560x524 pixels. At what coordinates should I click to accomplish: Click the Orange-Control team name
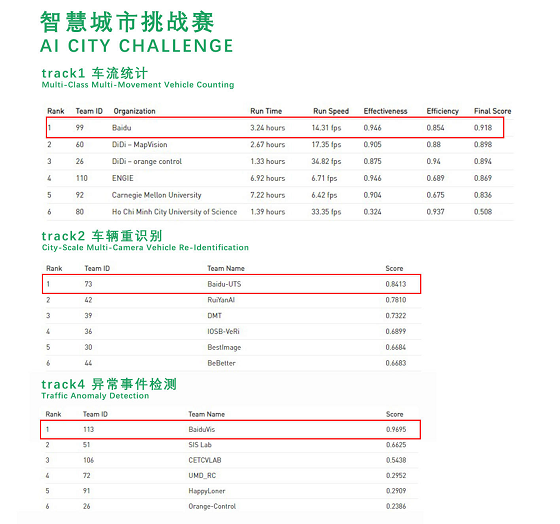tap(212, 506)
